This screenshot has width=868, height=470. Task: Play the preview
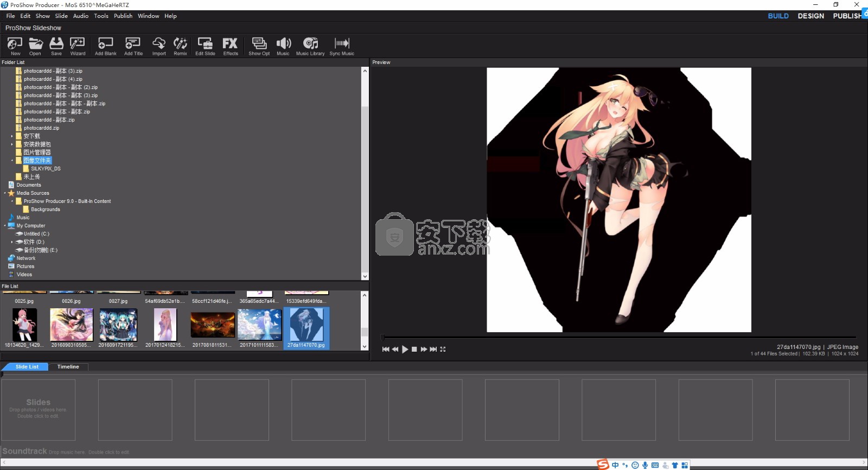click(x=405, y=350)
